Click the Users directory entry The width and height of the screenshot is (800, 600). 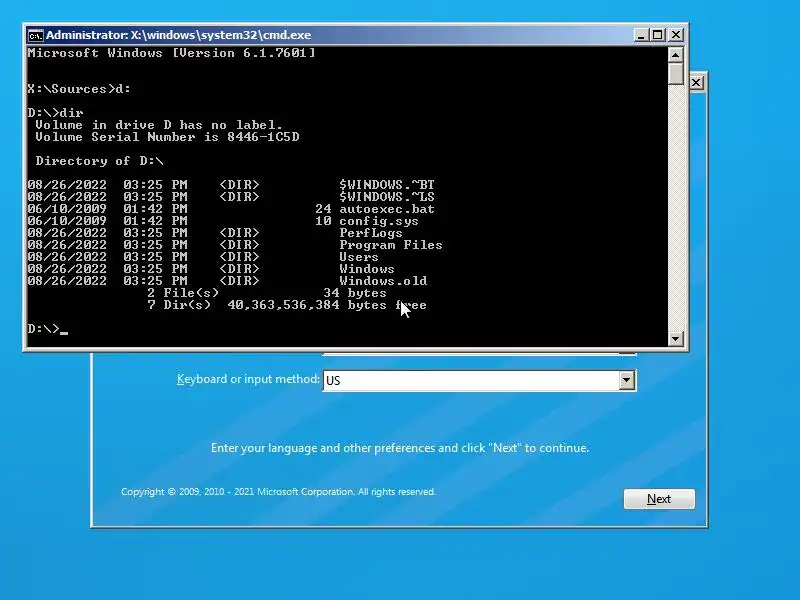coord(359,257)
